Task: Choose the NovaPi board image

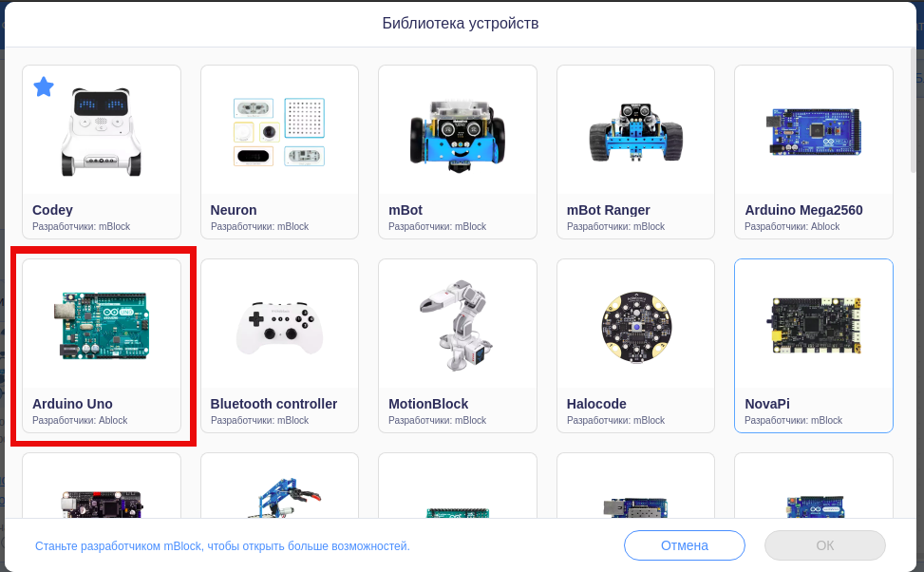Action: point(813,326)
